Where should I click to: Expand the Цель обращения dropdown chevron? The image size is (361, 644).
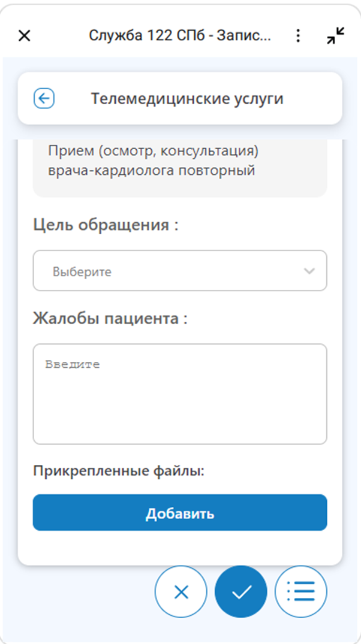point(309,271)
